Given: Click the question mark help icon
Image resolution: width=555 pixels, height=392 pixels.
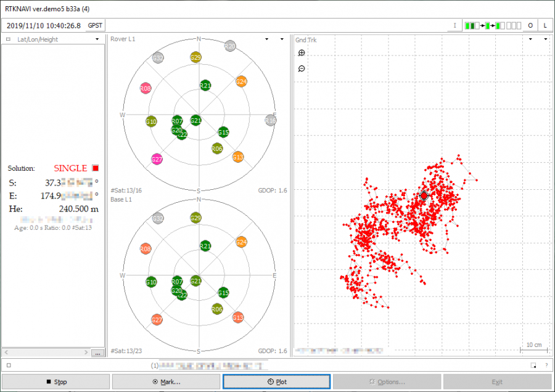Looking at the screenshot, I should [546, 365].
